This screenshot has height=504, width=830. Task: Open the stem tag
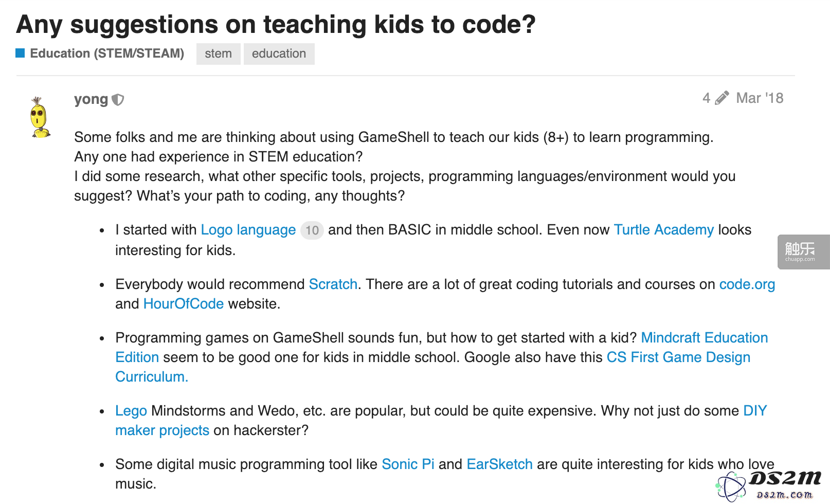click(218, 53)
